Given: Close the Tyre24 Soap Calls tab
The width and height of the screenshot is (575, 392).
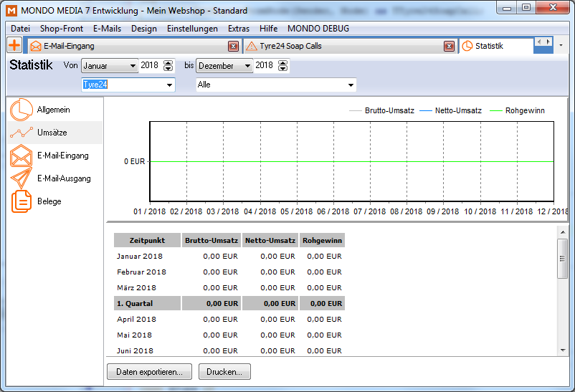Looking at the screenshot, I should (x=449, y=46).
